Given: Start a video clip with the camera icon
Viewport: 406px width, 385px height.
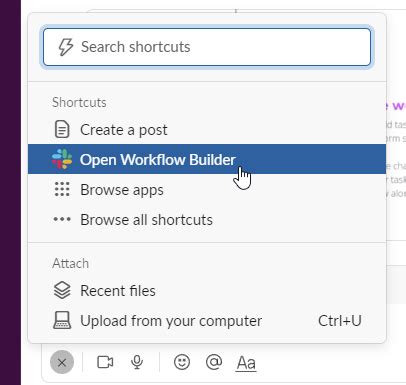Looking at the screenshot, I should click(x=105, y=362).
